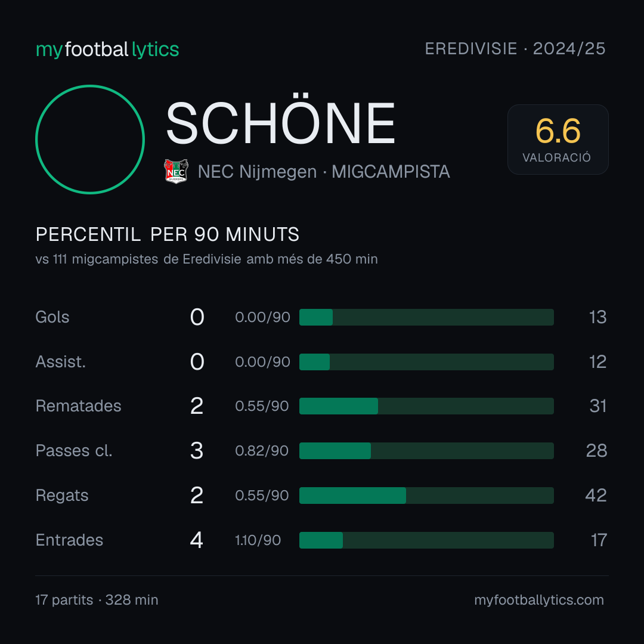Click the Entrades percentile bar

click(x=426, y=540)
